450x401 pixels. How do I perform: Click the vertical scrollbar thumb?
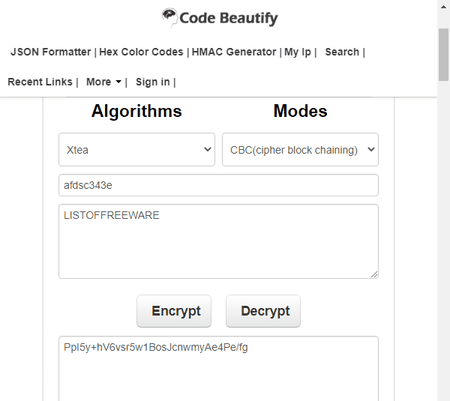(x=444, y=55)
